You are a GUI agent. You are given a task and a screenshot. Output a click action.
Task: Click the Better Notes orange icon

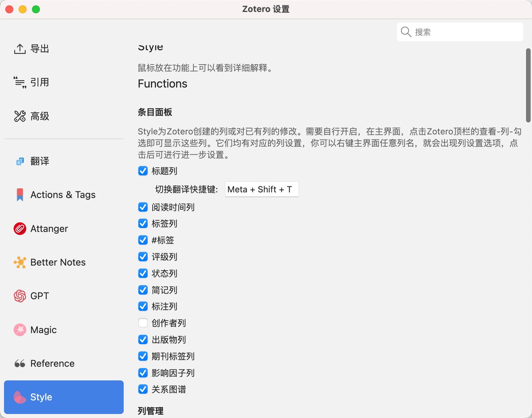click(x=20, y=262)
